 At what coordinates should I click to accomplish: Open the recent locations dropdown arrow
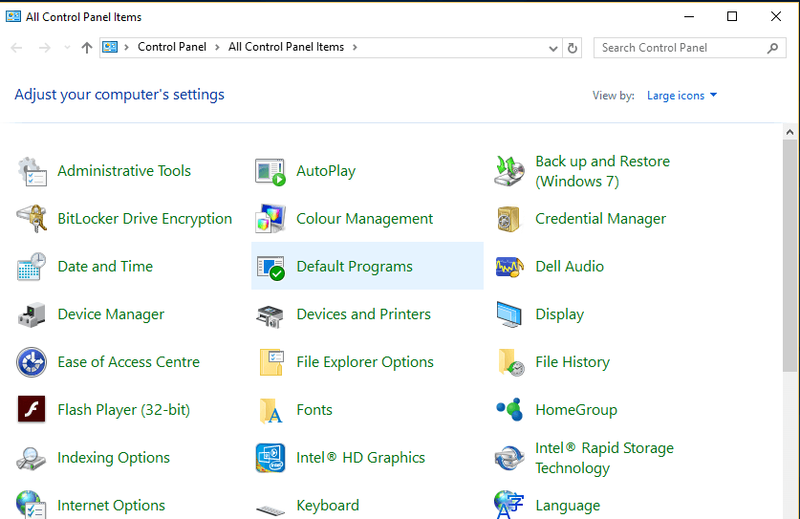click(x=67, y=47)
